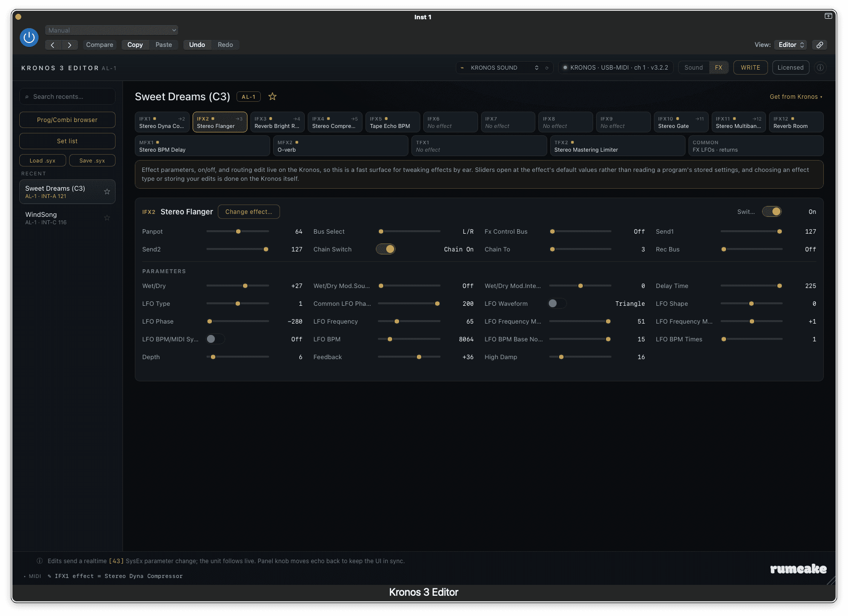Click AL-1 badge beside program title
Screen dimensions: 848x616
[x=248, y=97]
